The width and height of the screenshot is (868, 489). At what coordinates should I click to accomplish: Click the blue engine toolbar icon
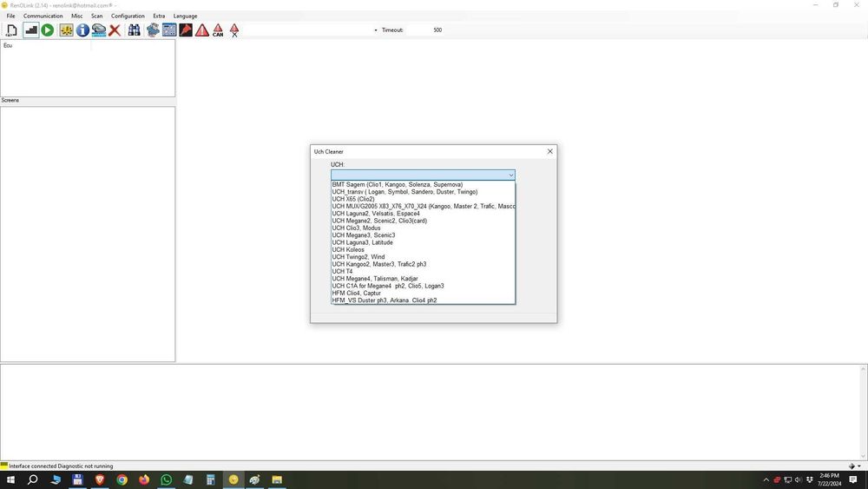tap(154, 30)
